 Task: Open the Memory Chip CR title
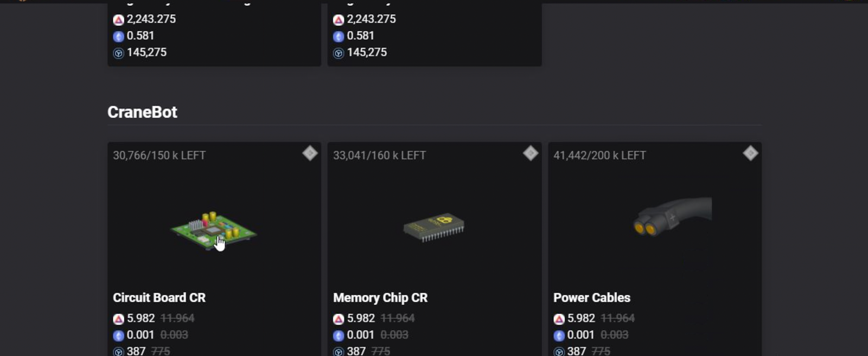point(380,297)
